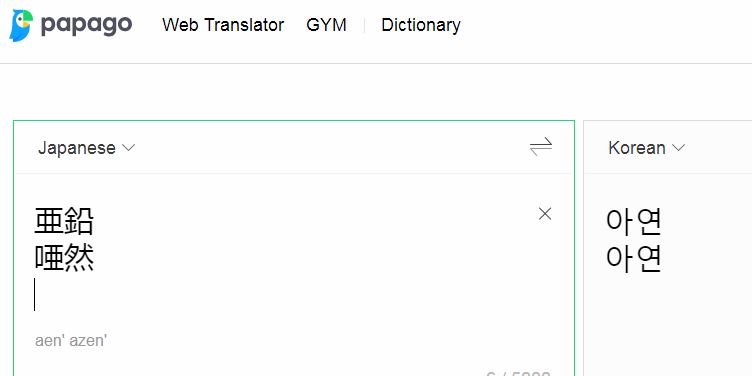This screenshot has height=376, width=752.
Task: Click the blank header space right of the Korean label
Action: [x=718, y=148]
